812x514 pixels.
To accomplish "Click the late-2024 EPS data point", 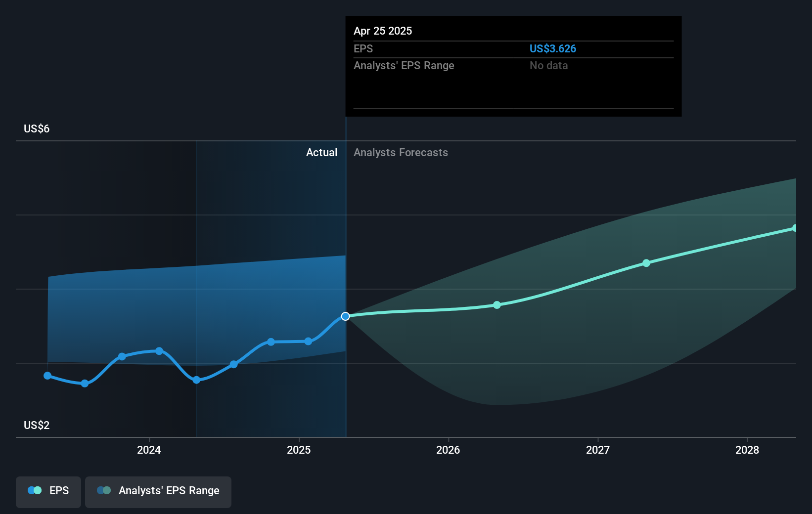I will click(271, 342).
